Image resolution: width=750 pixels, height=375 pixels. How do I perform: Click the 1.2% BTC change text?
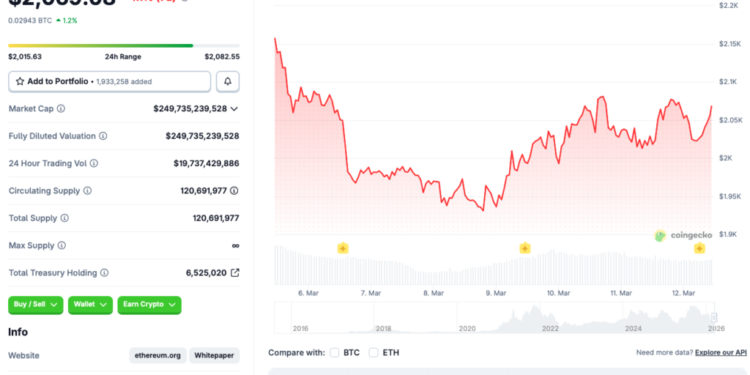(x=70, y=21)
